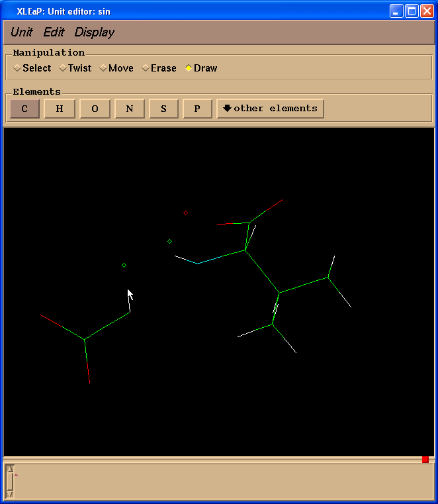Pick the hydrogen (H) element button
This screenshot has height=504, width=438.
click(x=60, y=109)
